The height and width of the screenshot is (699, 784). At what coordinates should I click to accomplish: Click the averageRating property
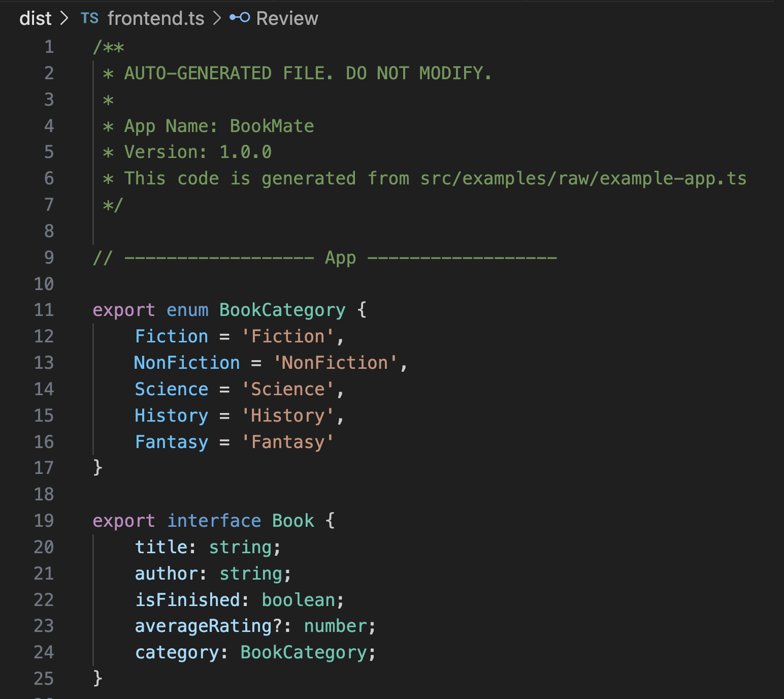[203, 626]
